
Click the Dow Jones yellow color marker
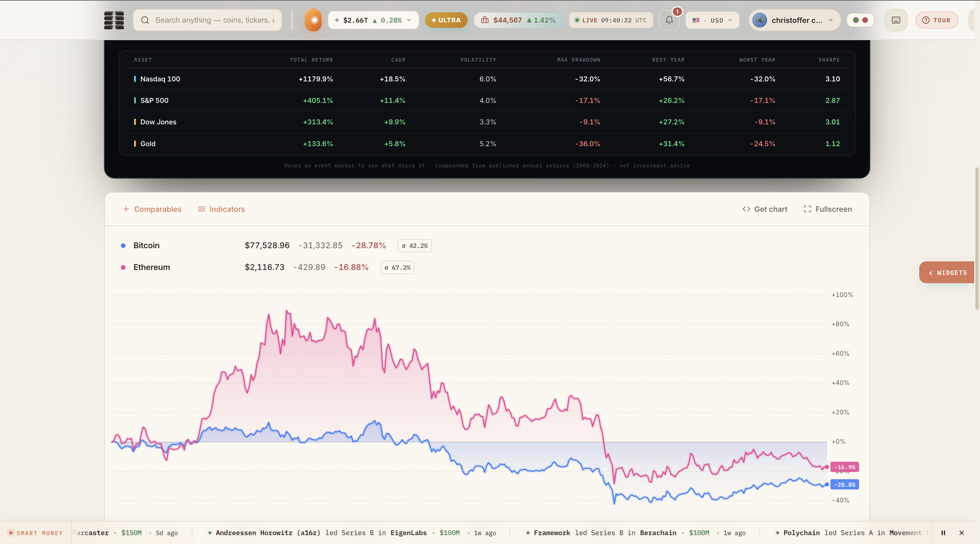tap(135, 122)
